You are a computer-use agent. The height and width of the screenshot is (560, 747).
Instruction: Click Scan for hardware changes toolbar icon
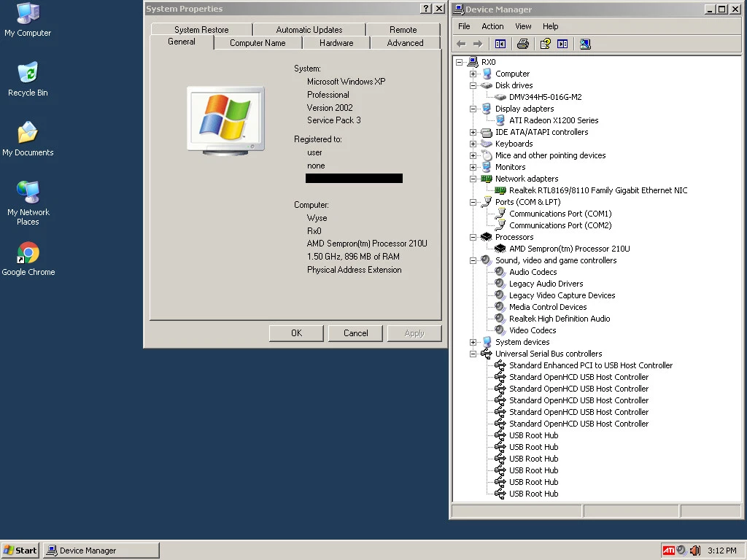click(585, 44)
